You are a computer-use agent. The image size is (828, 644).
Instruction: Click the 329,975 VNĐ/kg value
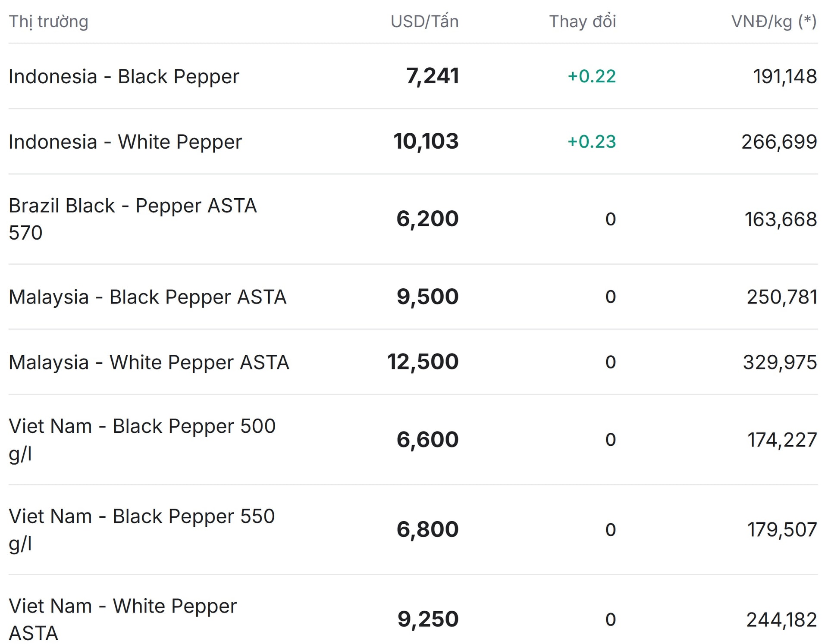tap(779, 362)
